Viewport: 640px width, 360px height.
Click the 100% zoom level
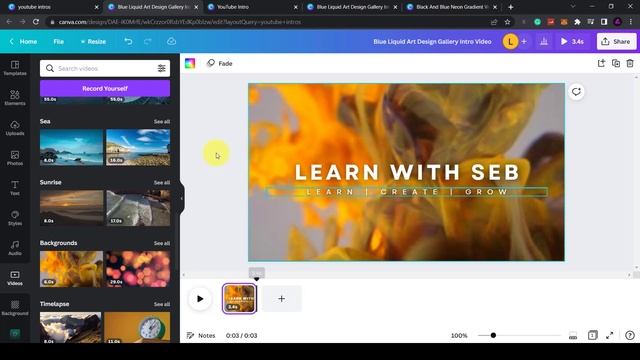point(459,336)
